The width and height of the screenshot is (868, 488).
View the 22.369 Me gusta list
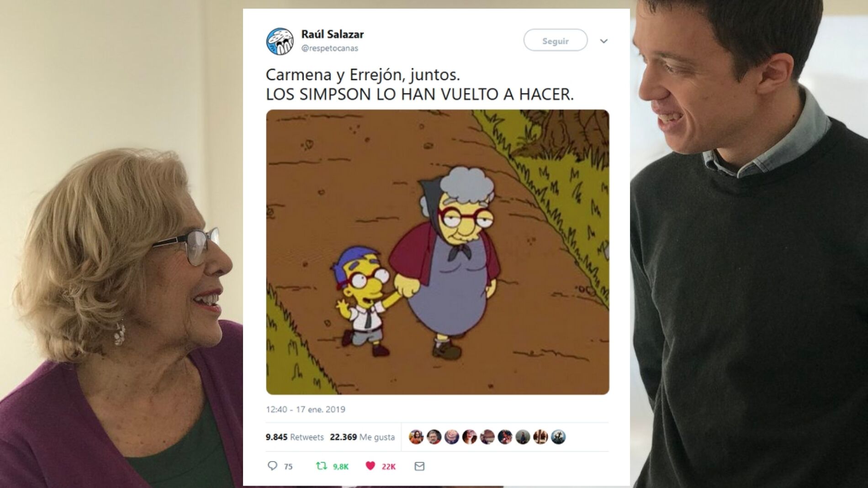tap(362, 437)
